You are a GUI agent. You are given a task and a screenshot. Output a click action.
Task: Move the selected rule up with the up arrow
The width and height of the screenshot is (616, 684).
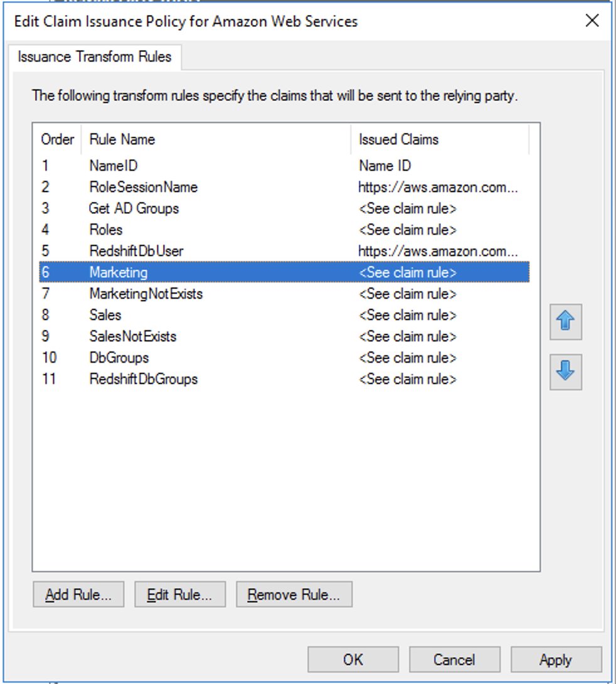565,321
